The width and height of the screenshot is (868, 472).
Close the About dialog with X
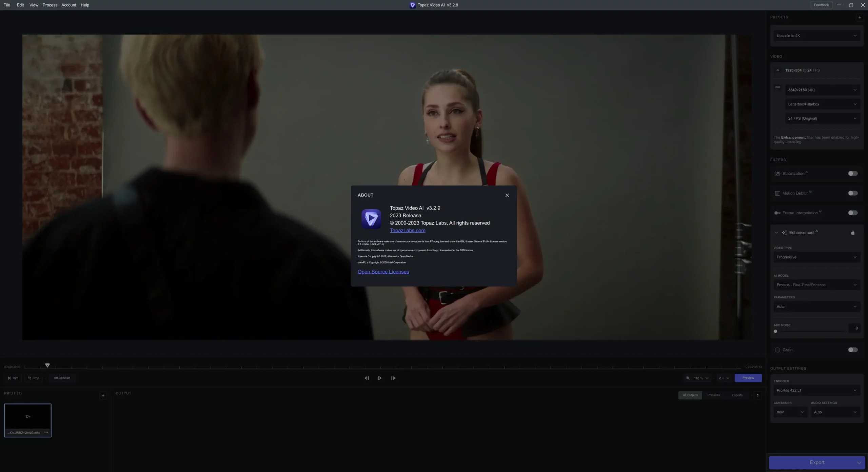(507, 195)
